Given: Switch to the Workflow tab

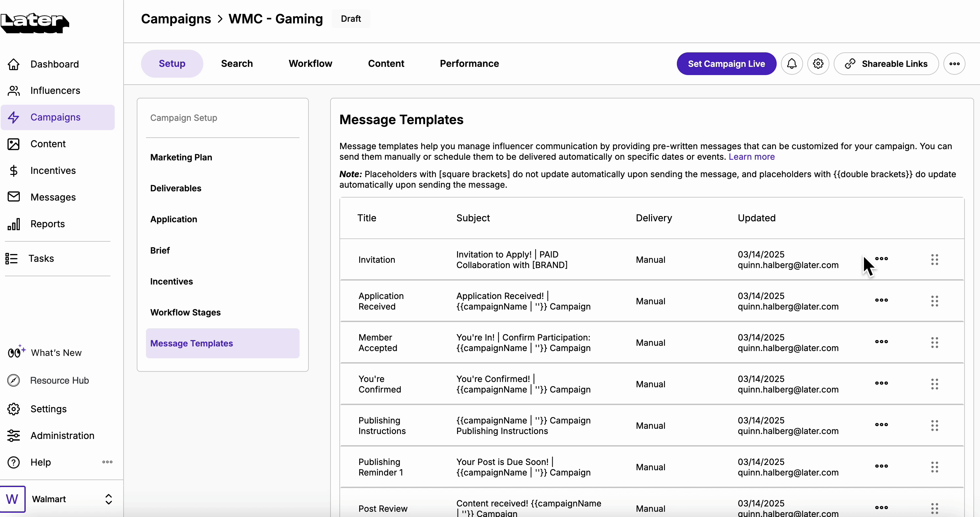Looking at the screenshot, I should click(310, 64).
